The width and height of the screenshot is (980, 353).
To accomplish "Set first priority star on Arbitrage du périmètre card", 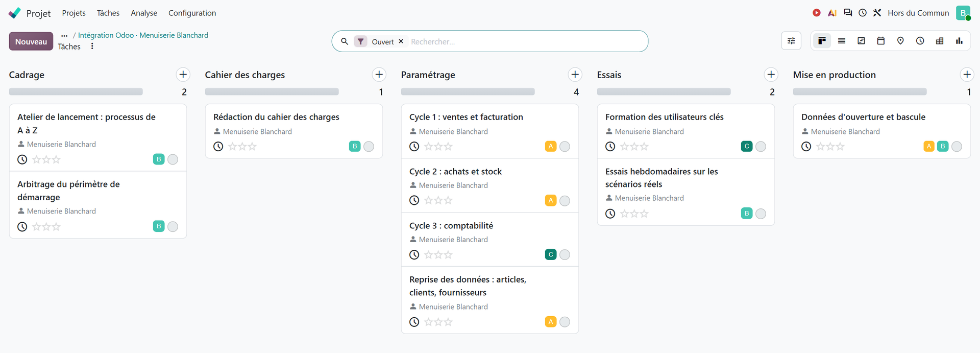I will tap(37, 227).
